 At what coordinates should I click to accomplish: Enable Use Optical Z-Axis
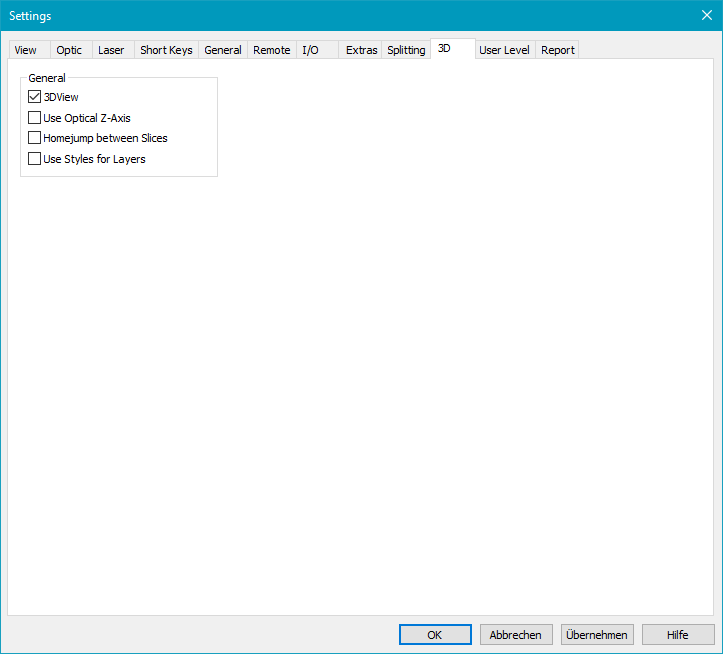[35, 118]
